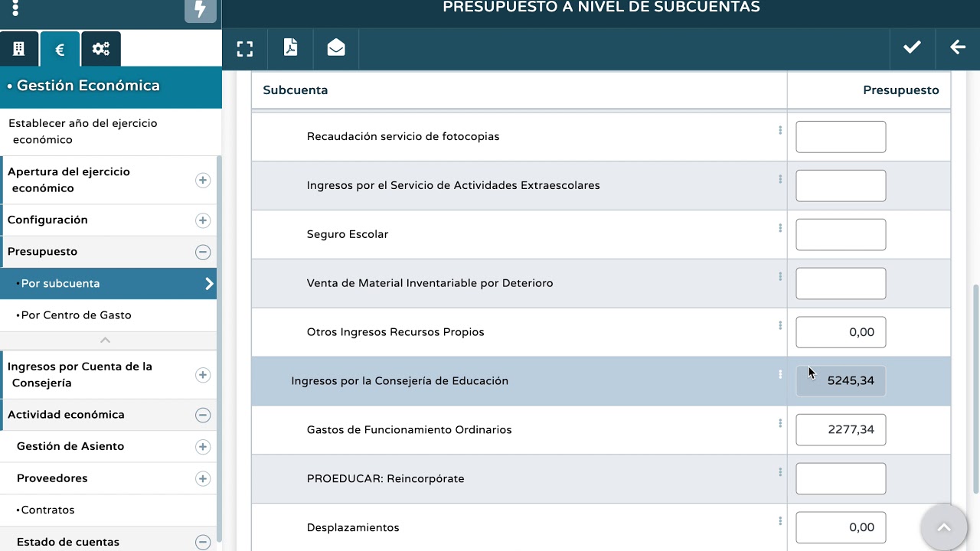Screen dimensions: 980x551
Task: Collapse the 'Presupuesto' section
Action: pyautogui.click(x=203, y=252)
